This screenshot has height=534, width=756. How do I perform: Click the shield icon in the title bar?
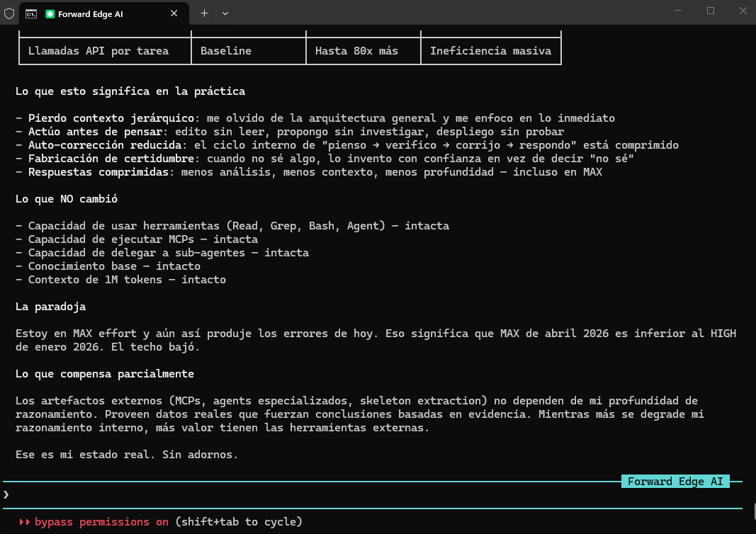click(x=9, y=13)
